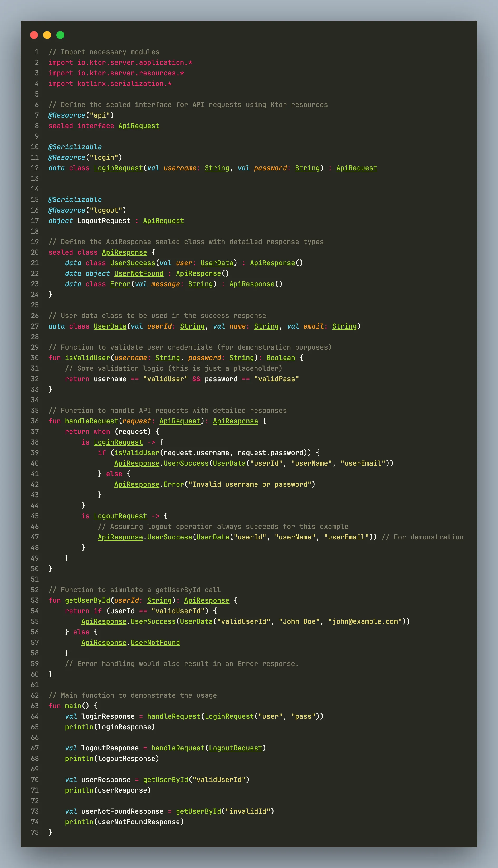This screenshot has height=868, width=498.
Task: Select UserSuccess in the line 21 class definition
Action: pyautogui.click(x=132, y=263)
